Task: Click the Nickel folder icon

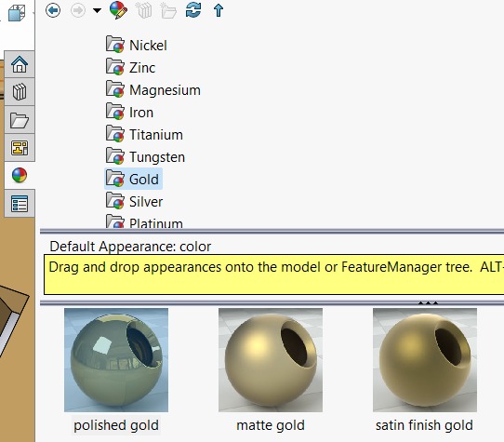Action: pos(115,45)
